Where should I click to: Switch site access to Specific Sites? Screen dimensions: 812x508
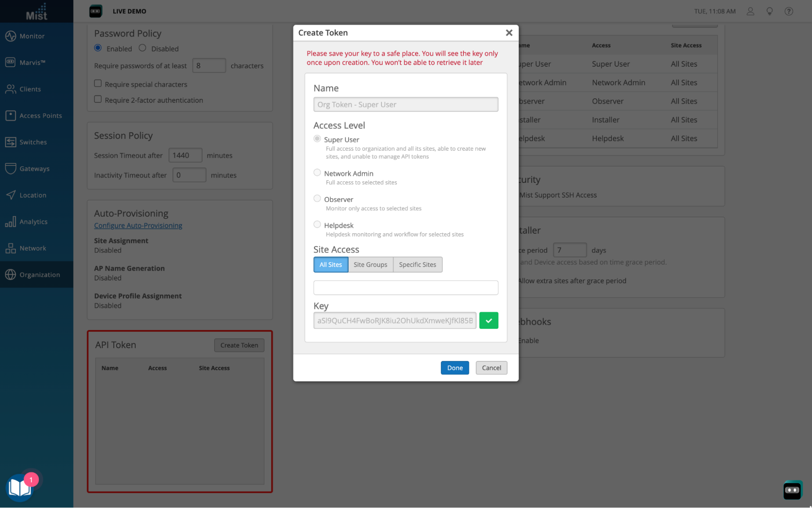pos(418,265)
